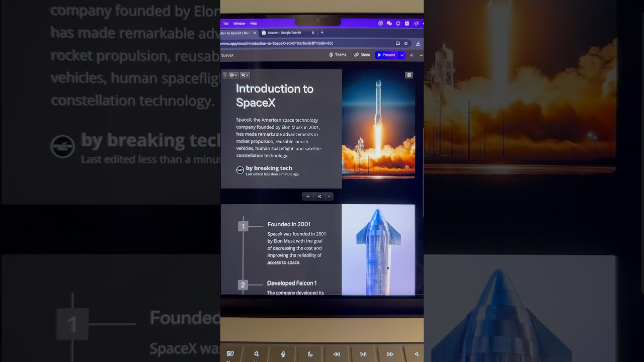Click the SpaceX document title in toolbar
Image resolution: width=644 pixels, height=362 pixels.
click(227, 55)
